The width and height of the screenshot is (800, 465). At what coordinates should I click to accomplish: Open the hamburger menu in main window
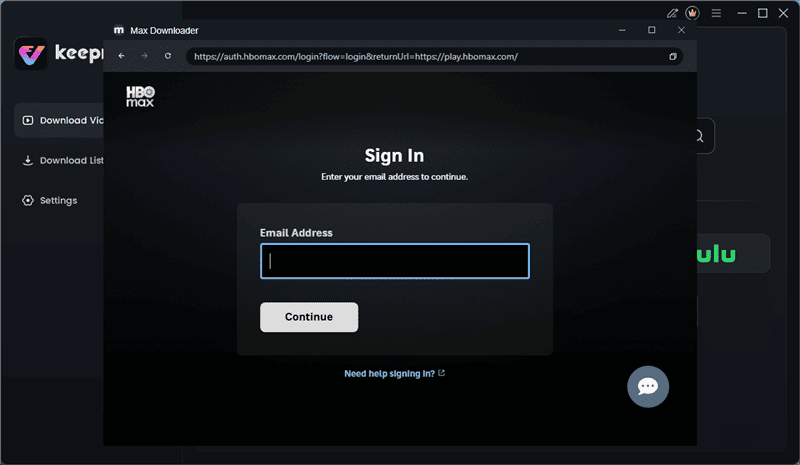tap(716, 13)
